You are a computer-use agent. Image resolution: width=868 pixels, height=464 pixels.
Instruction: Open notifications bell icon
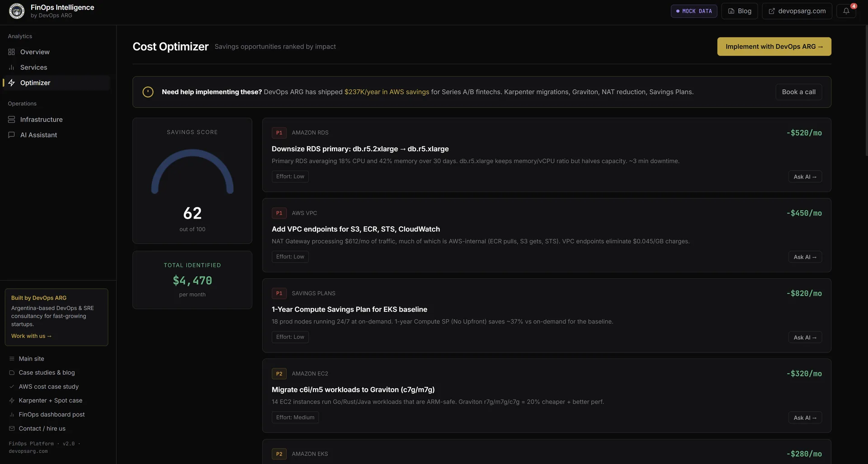pos(846,11)
